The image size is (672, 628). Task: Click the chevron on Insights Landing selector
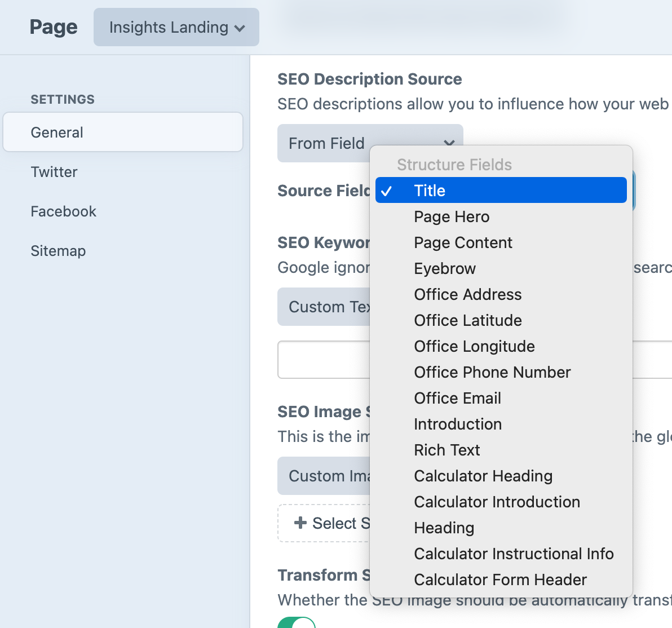241,28
